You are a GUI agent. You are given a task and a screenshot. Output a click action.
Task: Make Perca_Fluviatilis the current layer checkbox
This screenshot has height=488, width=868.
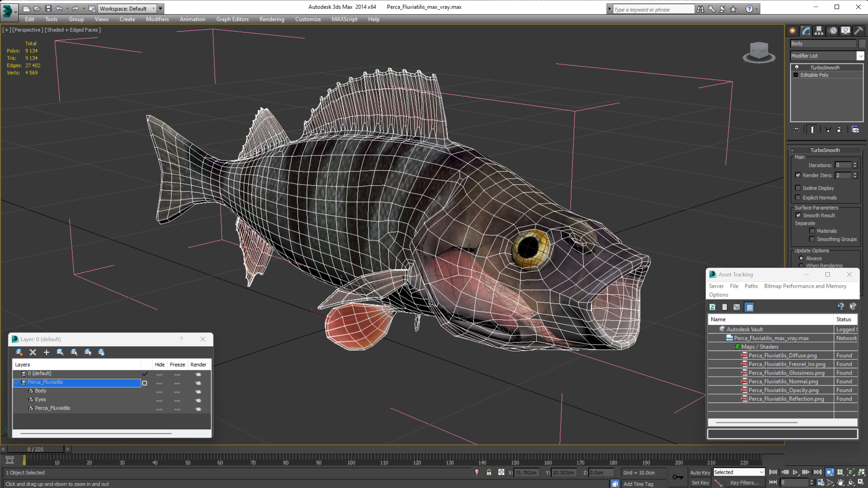pyautogui.click(x=145, y=383)
